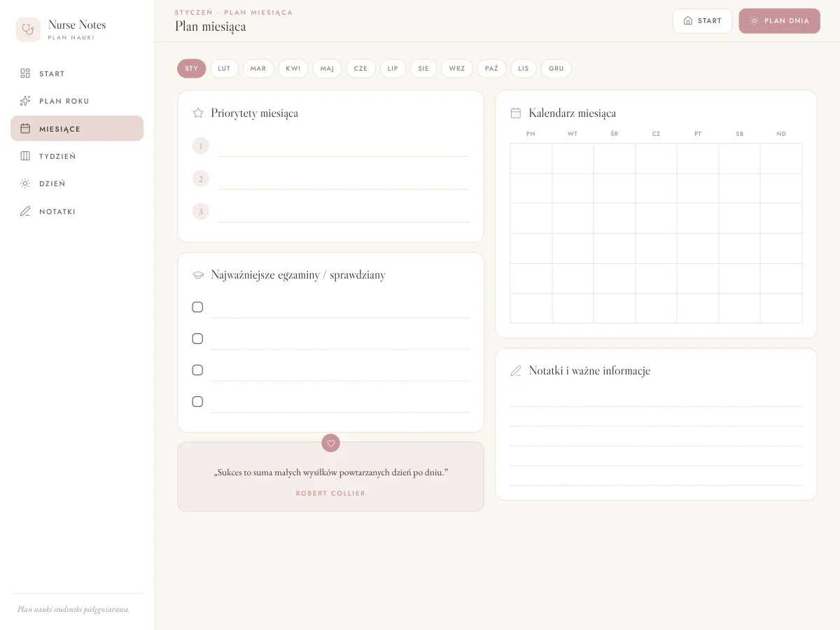Select the WRZ month tab
Screen dimensions: 840x630
pos(457,69)
